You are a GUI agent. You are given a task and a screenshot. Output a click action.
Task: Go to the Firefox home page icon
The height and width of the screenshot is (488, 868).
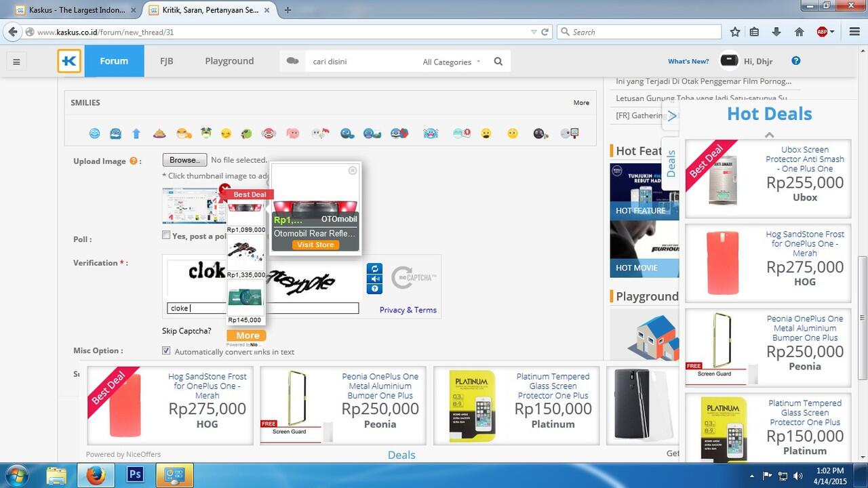pos(799,32)
